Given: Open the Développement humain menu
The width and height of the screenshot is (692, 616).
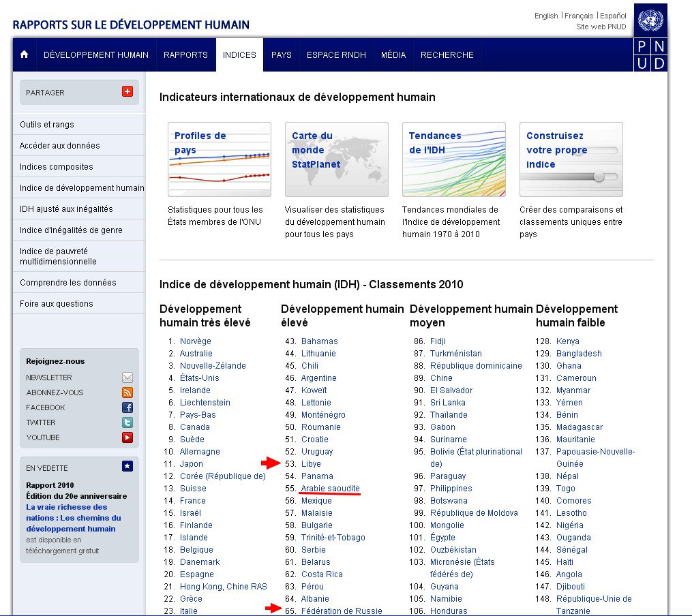Looking at the screenshot, I should 95,55.
